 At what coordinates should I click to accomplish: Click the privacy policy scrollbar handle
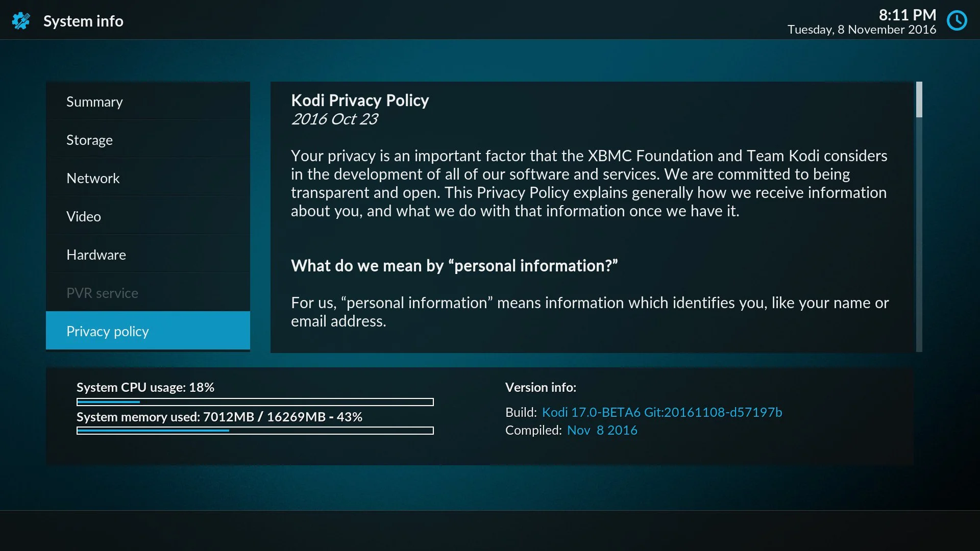919,99
